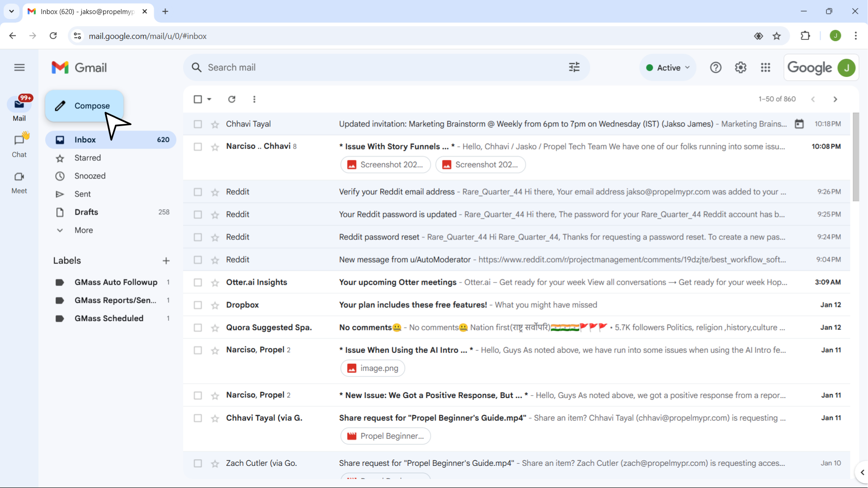Open the Starred folder

click(111, 158)
